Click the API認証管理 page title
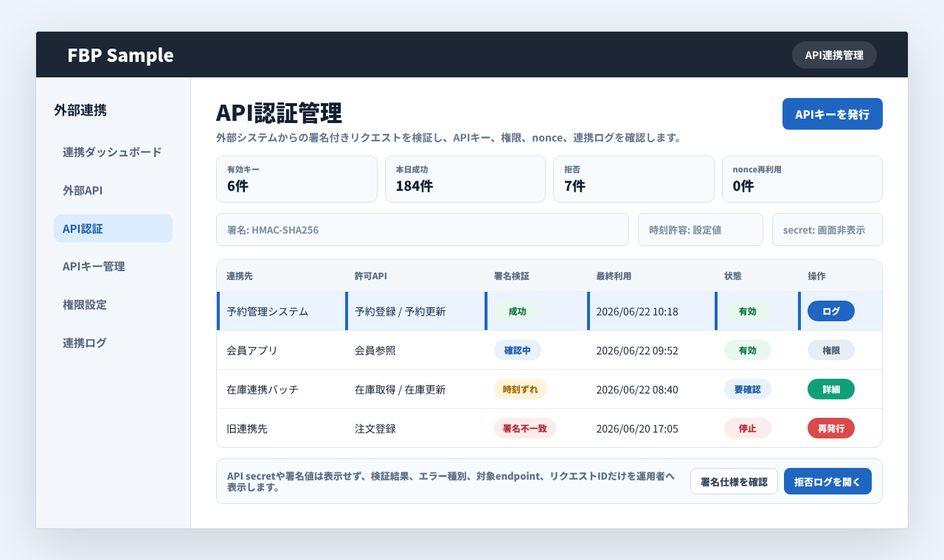Screen dimensions: 944x560 point(279,113)
